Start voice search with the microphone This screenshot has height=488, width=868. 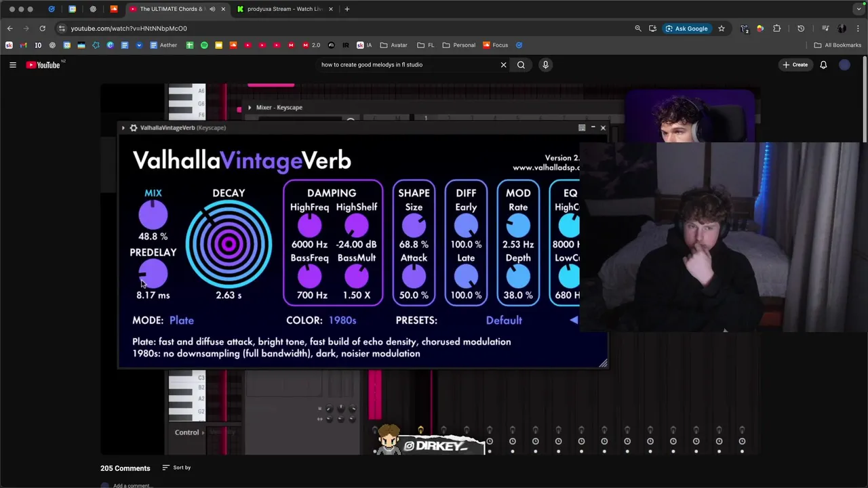[x=545, y=65]
